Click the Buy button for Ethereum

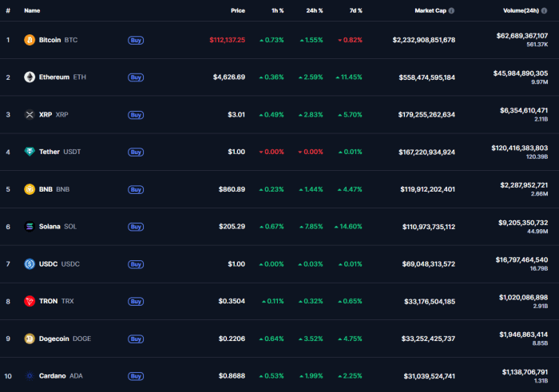pyautogui.click(x=136, y=77)
